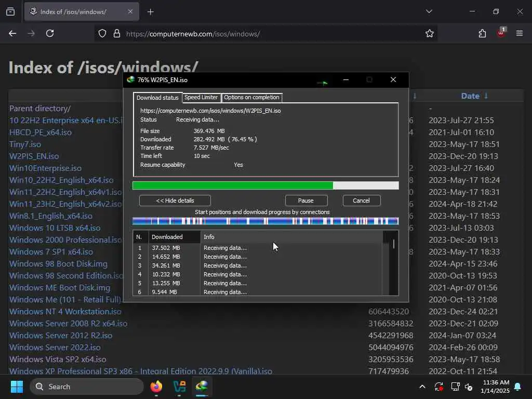Open Firefox tab overview icon
This screenshot has width=532, height=399.
point(10,12)
